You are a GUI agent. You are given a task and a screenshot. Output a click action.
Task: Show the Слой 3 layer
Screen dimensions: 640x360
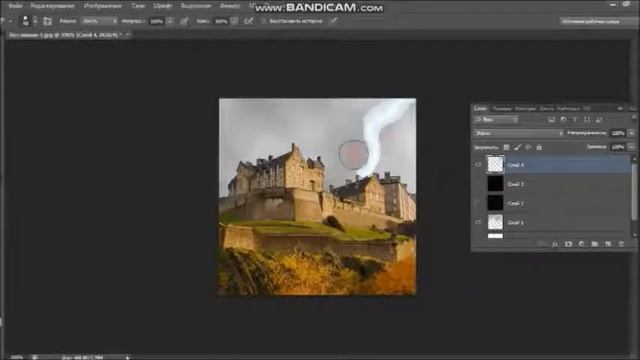[x=478, y=184]
